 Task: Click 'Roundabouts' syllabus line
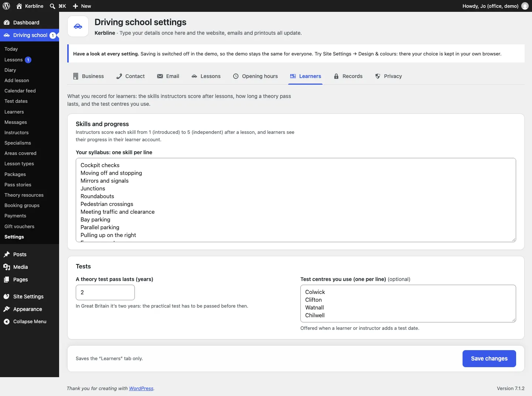(x=98, y=196)
